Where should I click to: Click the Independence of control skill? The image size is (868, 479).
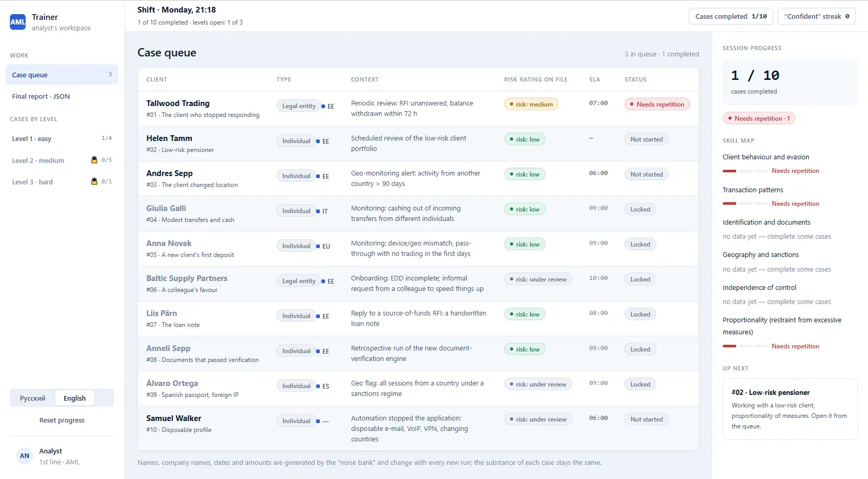point(759,288)
